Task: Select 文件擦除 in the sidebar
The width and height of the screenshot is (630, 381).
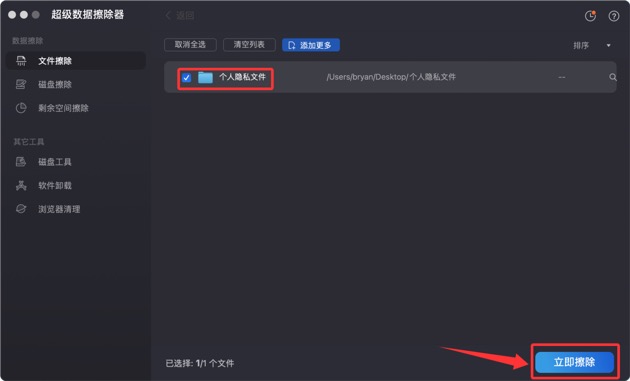Action: [76, 61]
